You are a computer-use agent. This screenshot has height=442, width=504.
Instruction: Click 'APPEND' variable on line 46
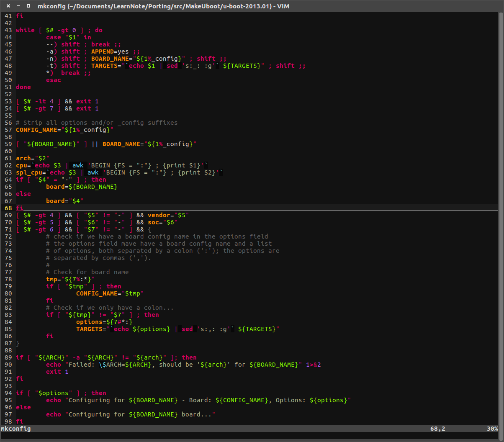tap(103, 51)
